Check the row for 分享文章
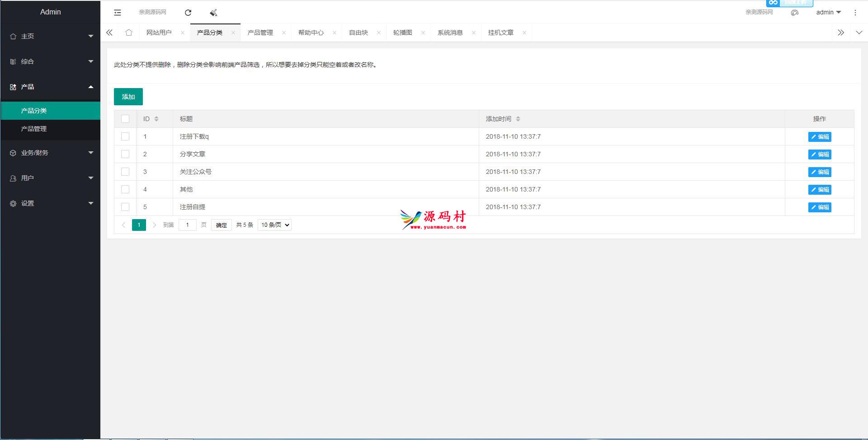 (x=125, y=154)
